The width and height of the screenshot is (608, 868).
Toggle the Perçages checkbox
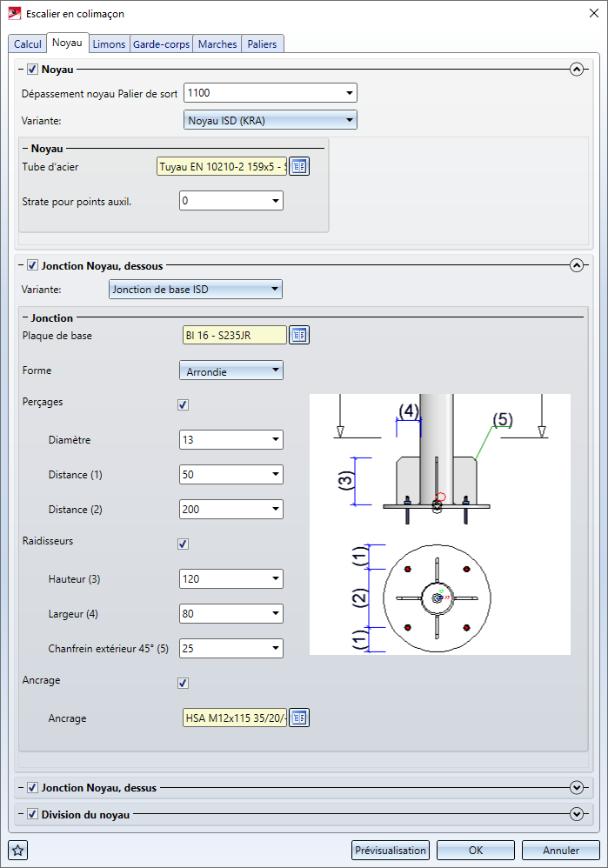coord(183,404)
